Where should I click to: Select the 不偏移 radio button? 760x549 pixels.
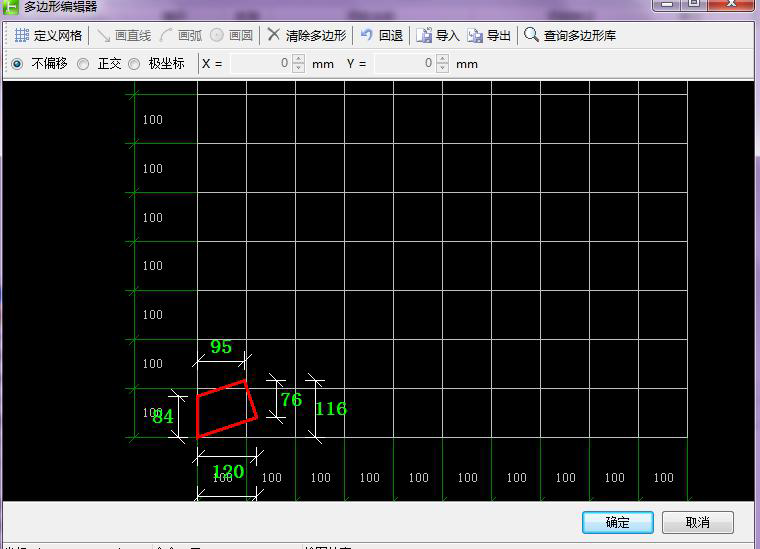click(16, 64)
